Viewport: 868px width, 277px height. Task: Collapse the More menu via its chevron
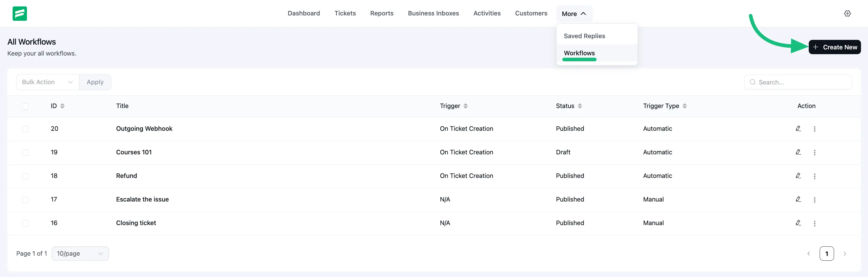pos(584,13)
